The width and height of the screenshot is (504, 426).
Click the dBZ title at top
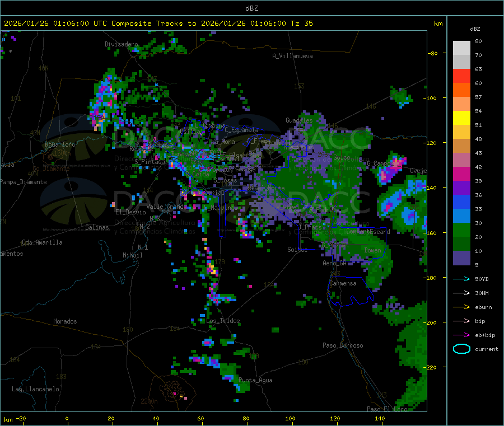coord(251,8)
